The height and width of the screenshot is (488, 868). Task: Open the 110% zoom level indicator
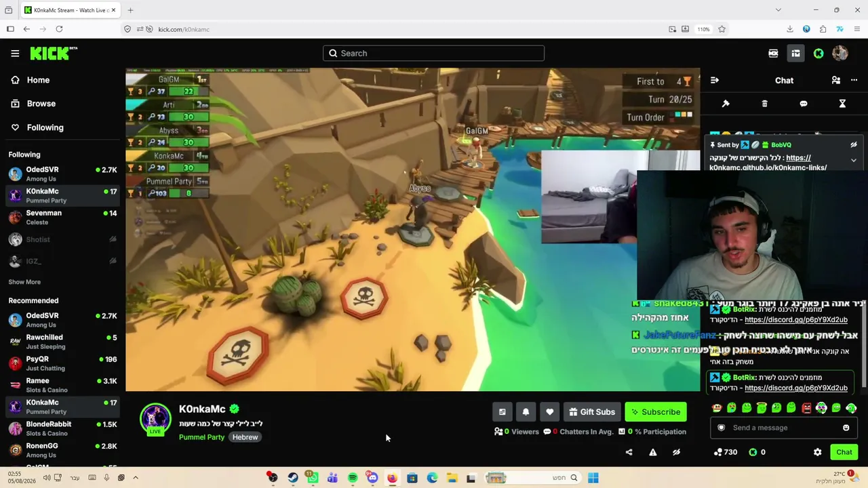[703, 29]
